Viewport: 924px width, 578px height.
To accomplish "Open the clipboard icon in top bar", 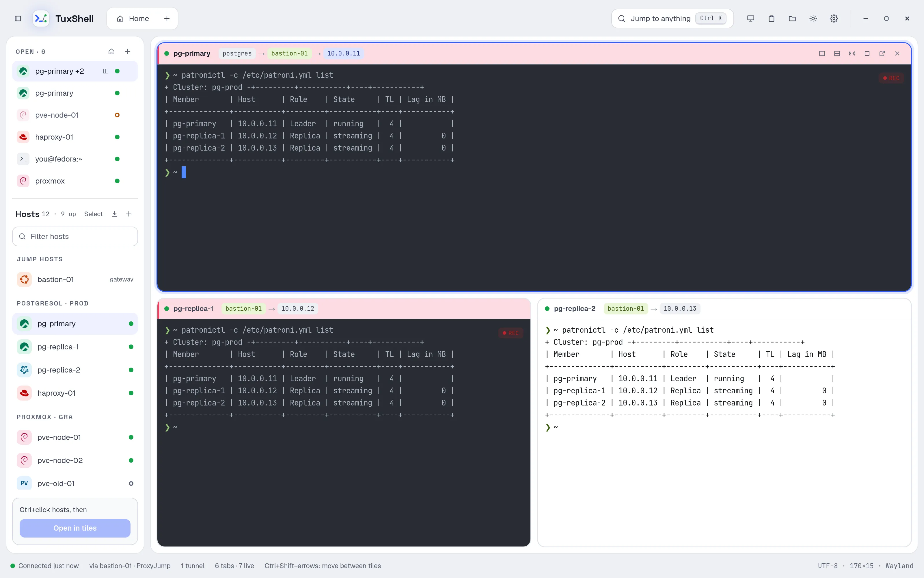I will coord(771,18).
